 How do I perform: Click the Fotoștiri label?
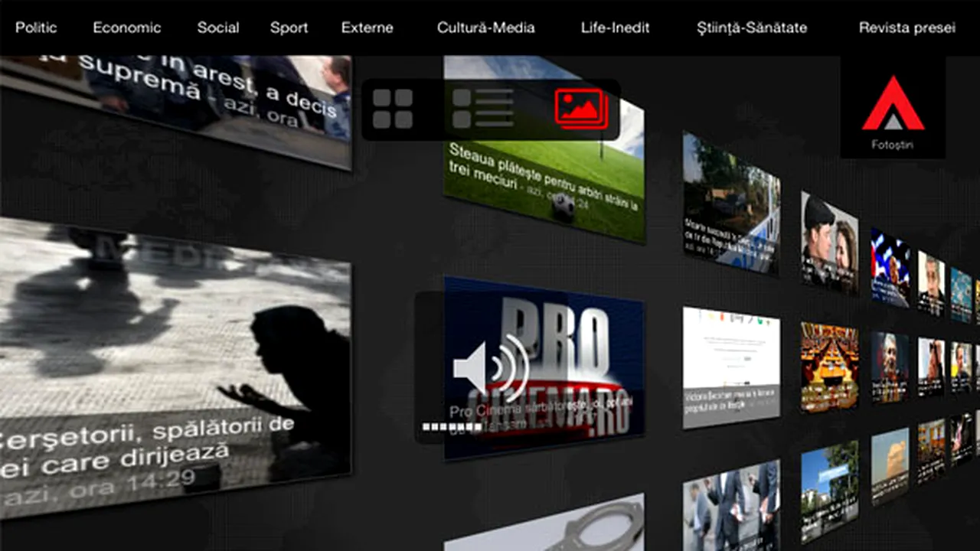click(x=893, y=145)
